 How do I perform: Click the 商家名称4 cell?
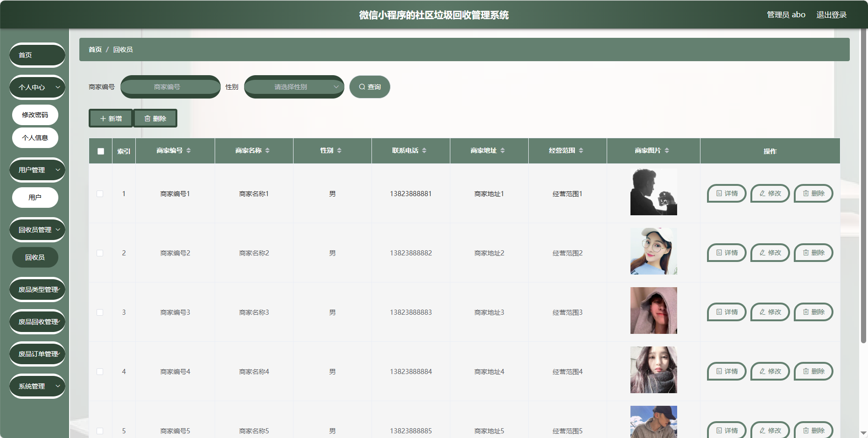[254, 372]
